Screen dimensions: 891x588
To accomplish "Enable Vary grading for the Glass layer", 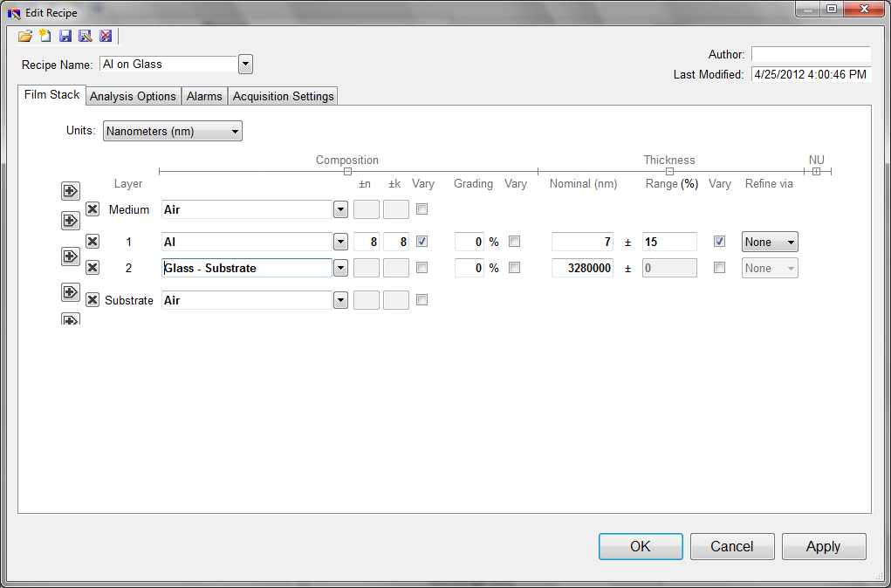I will click(x=514, y=268).
